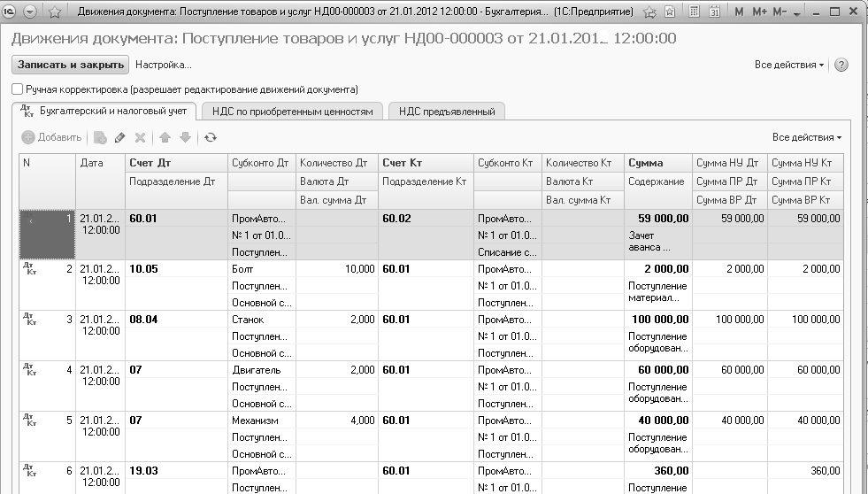This screenshot has height=494, width=868.
Task: Click the pencil edit row icon
Action: [120, 137]
